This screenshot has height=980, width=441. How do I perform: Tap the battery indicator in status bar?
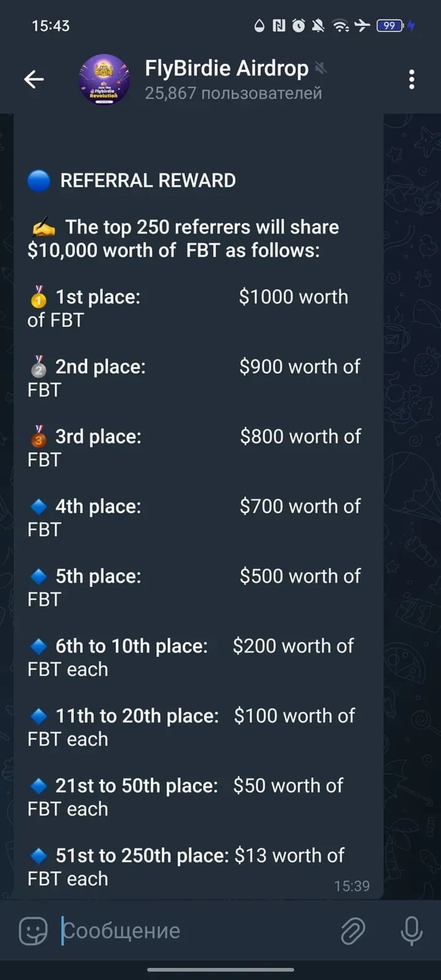tap(390, 26)
